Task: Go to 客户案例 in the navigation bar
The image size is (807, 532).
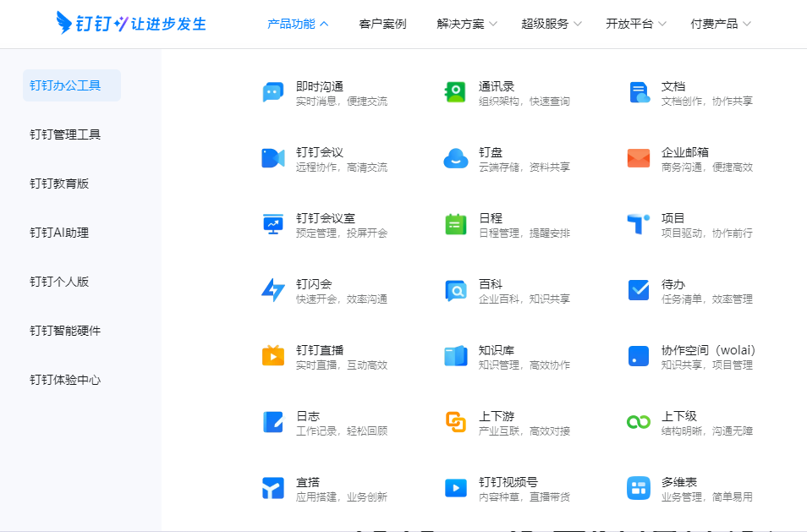Action: (x=382, y=24)
